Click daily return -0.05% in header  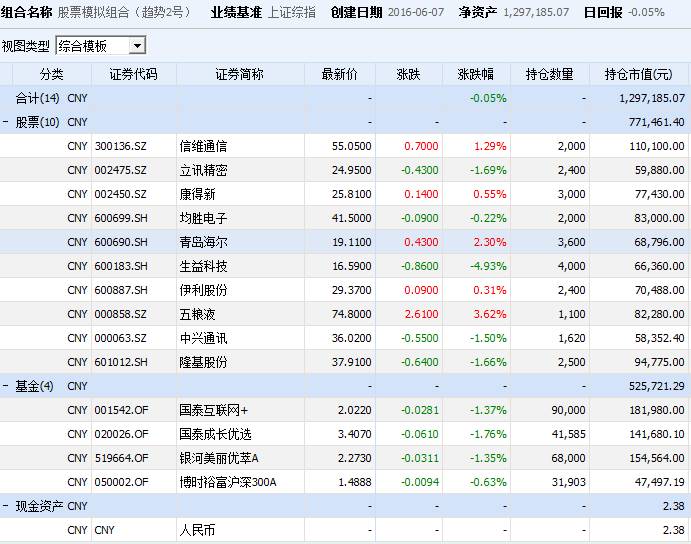pos(646,12)
